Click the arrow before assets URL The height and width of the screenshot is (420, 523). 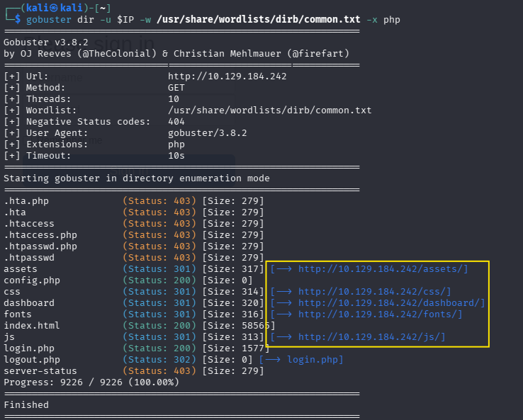click(x=284, y=269)
